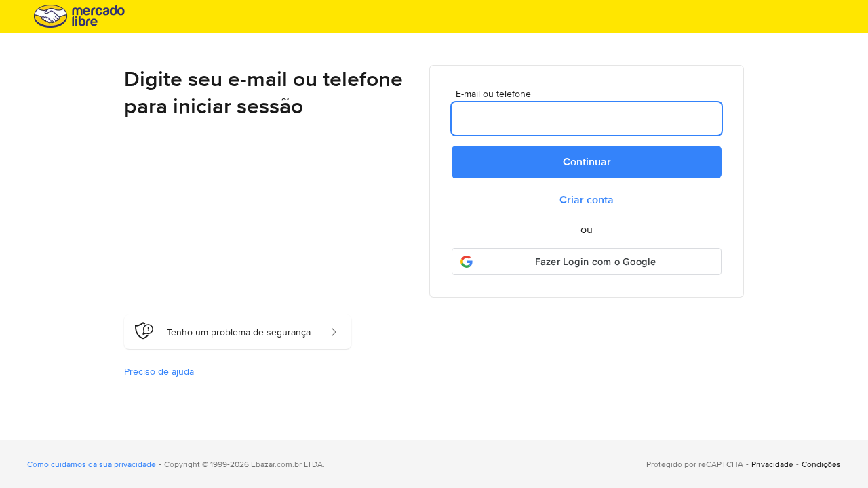Open the Condições footer link
Screen dimensions: 868x488
821,464
